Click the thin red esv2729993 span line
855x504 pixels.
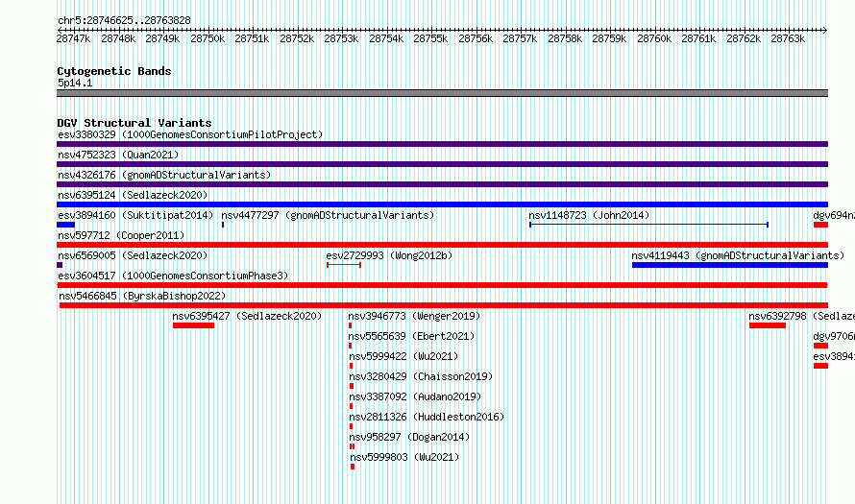click(x=344, y=265)
